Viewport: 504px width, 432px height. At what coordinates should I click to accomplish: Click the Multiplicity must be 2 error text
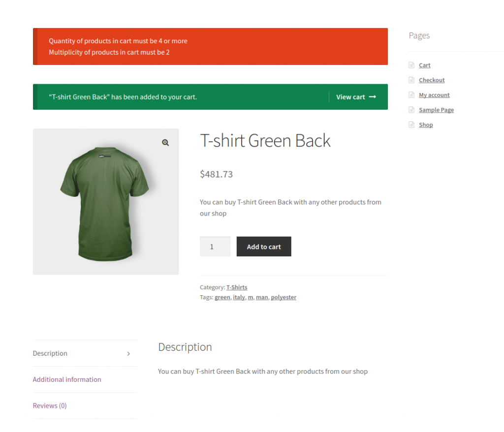(x=109, y=52)
